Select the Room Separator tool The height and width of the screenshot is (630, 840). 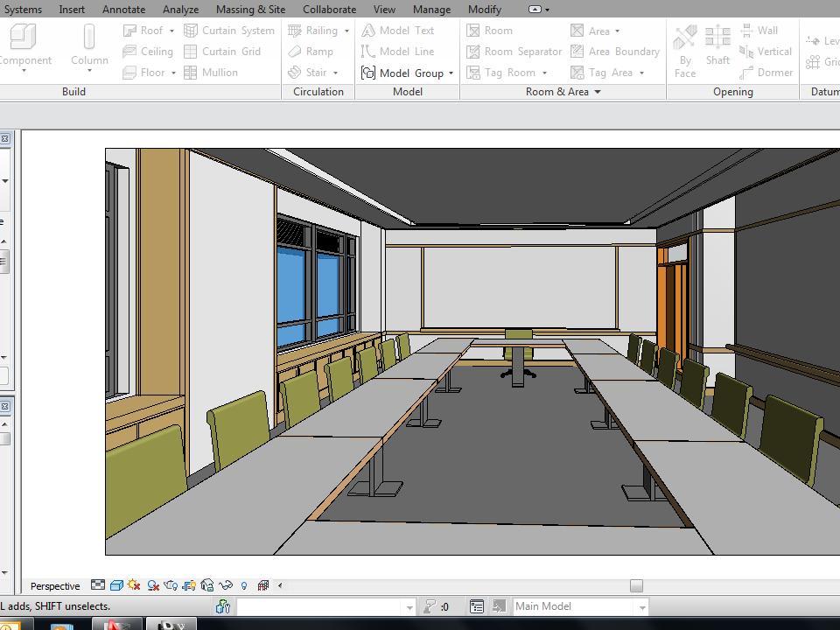click(514, 52)
